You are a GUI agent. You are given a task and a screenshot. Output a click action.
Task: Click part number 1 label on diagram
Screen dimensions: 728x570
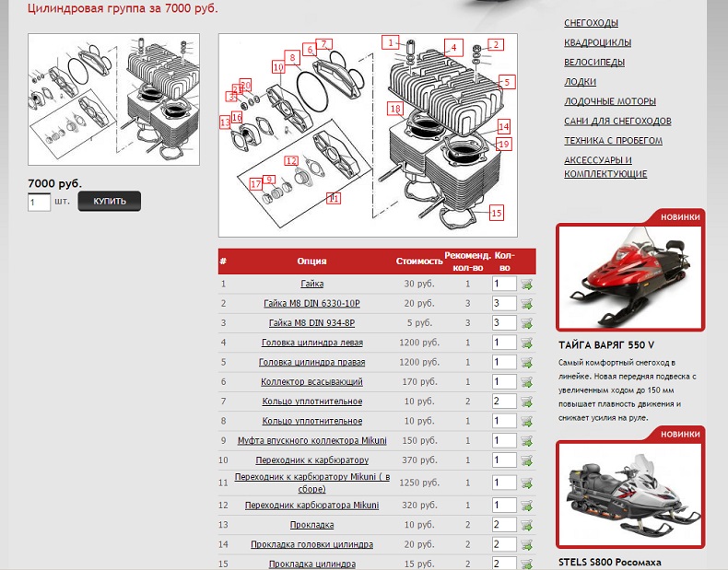coord(391,42)
